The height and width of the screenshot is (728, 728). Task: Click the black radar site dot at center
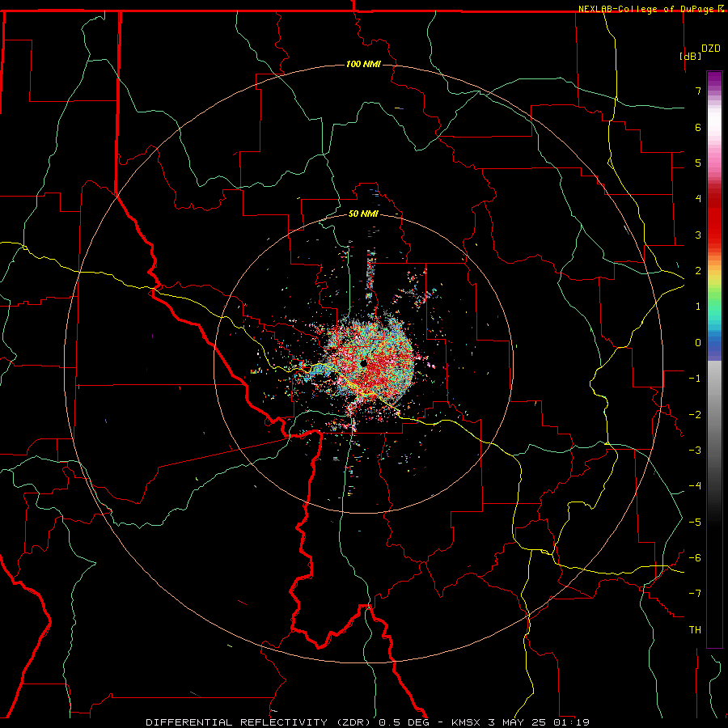[364, 362]
